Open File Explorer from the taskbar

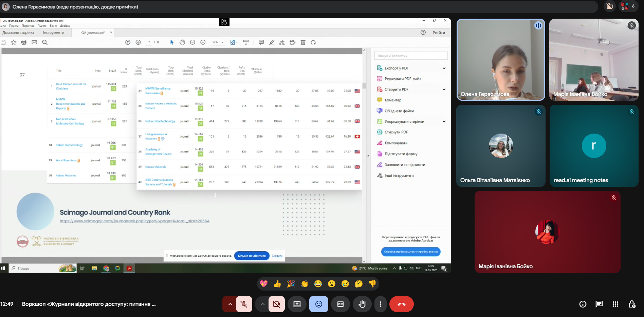(x=94, y=268)
